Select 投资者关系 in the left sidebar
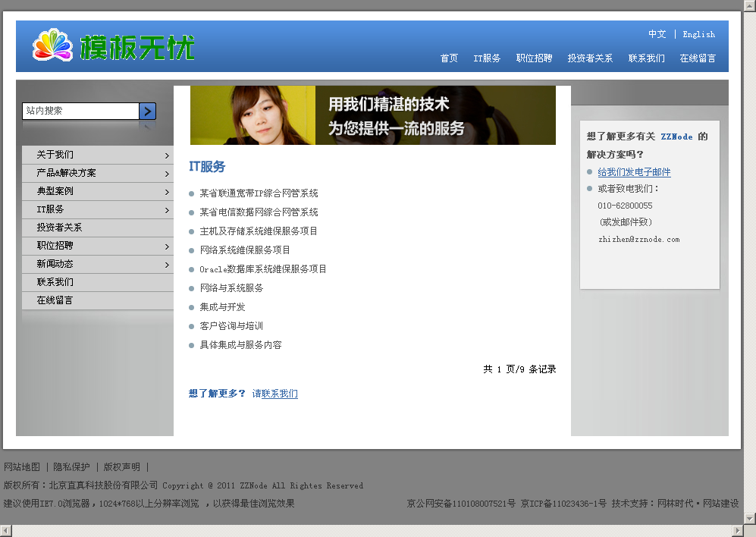756x537 pixels. [x=59, y=228]
